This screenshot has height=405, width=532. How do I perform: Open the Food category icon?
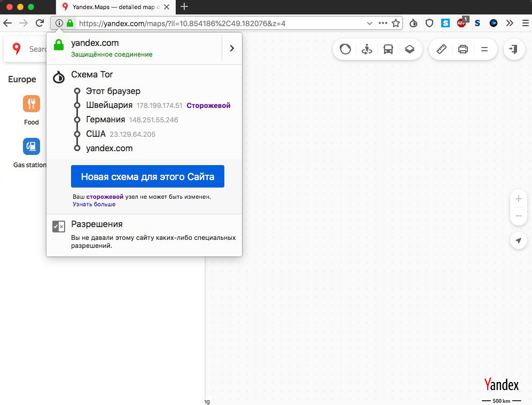31,103
